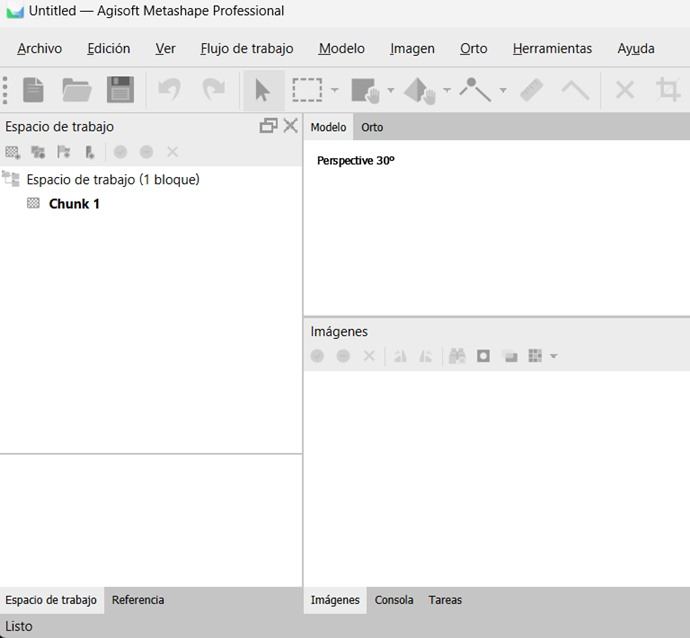Click the New document toolbar icon
Viewport: 690px width, 638px height.
click(x=33, y=90)
